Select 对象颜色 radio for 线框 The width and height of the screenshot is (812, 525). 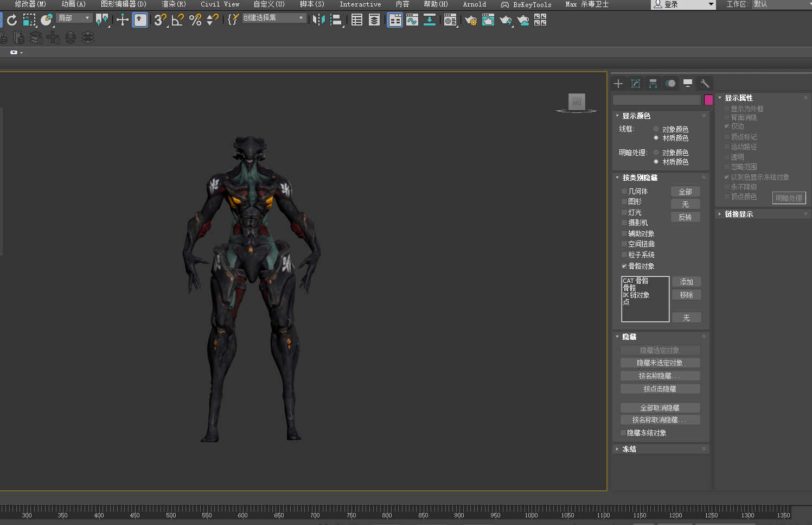(656, 129)
